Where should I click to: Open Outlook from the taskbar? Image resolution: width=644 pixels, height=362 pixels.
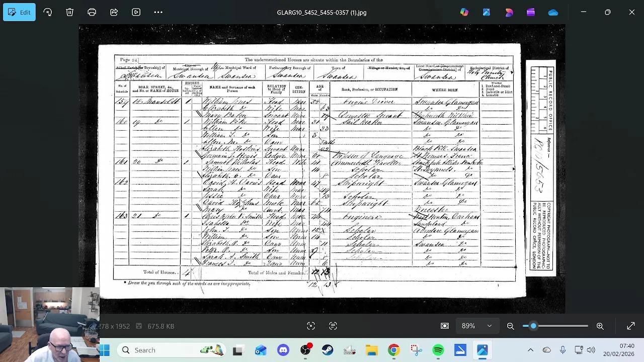pos(261,350)
